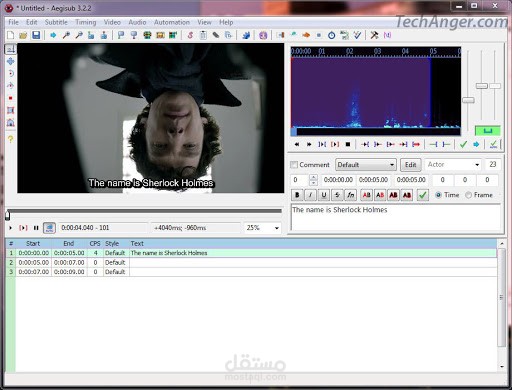Open the Automation menu
This screenshot has height=390, width=512.
[172, 22]
